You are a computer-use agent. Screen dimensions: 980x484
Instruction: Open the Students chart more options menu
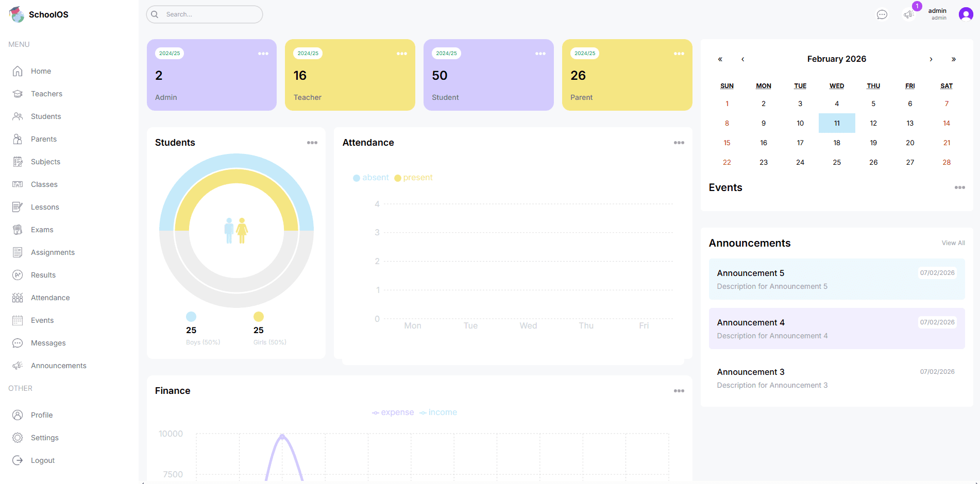pos(312,143)
